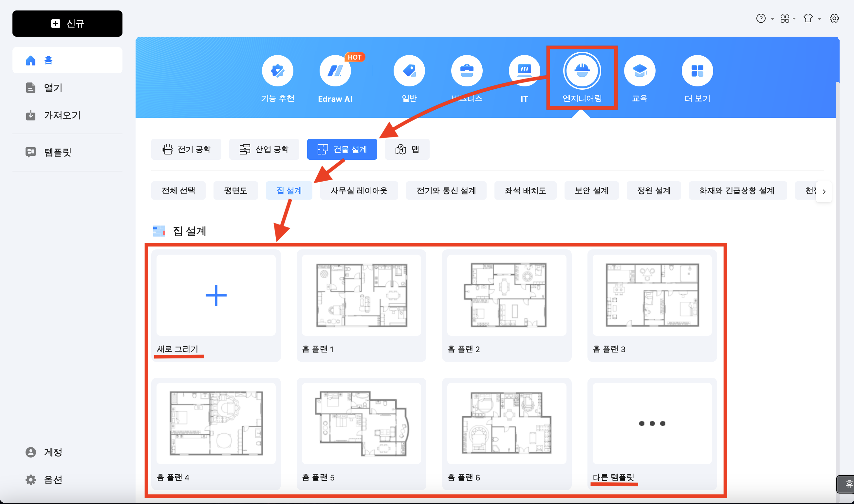Open the 홈 플랜 5 template
854x504 pixels.
361,434
